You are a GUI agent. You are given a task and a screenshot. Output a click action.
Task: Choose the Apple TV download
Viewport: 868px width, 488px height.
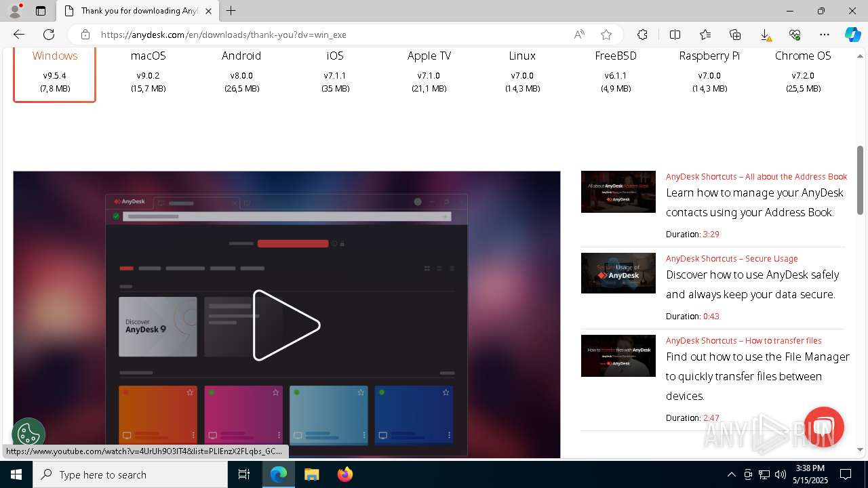(429, 71)
